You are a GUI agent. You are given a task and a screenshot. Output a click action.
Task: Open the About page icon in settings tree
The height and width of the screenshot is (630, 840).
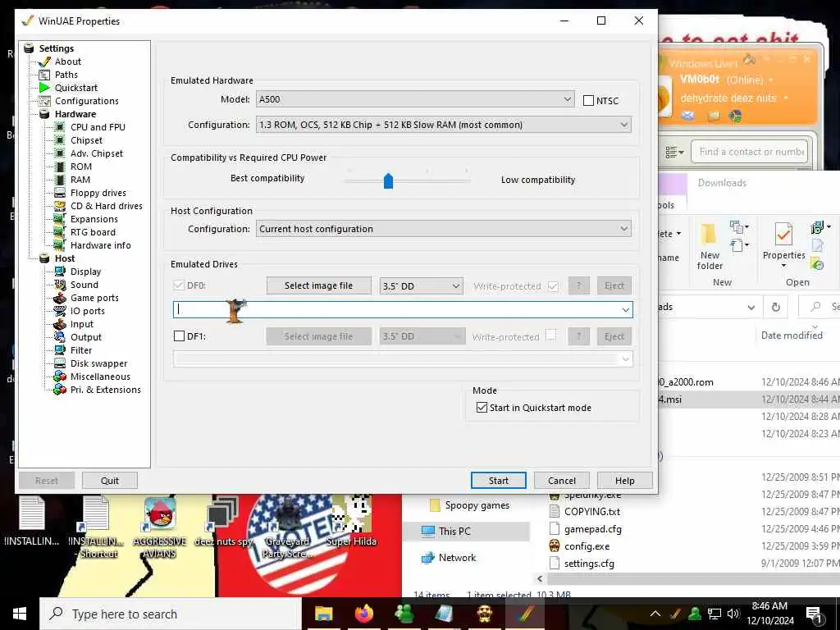click(45, 62)
